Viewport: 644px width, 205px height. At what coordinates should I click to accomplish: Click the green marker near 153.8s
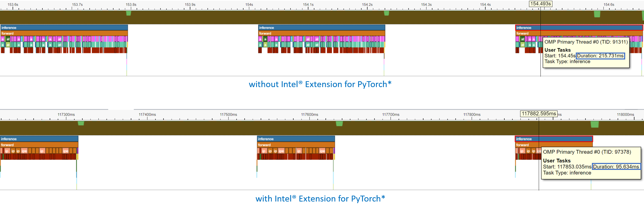(x=129, y=13)
